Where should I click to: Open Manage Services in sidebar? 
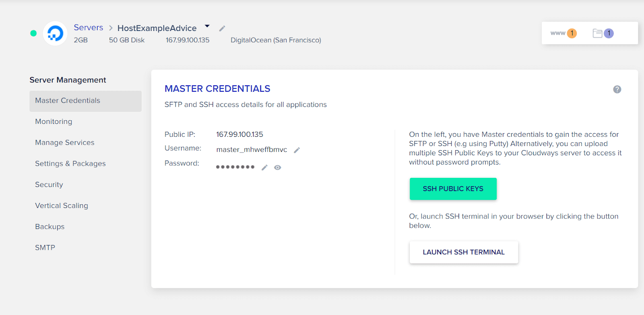(65, 142)
